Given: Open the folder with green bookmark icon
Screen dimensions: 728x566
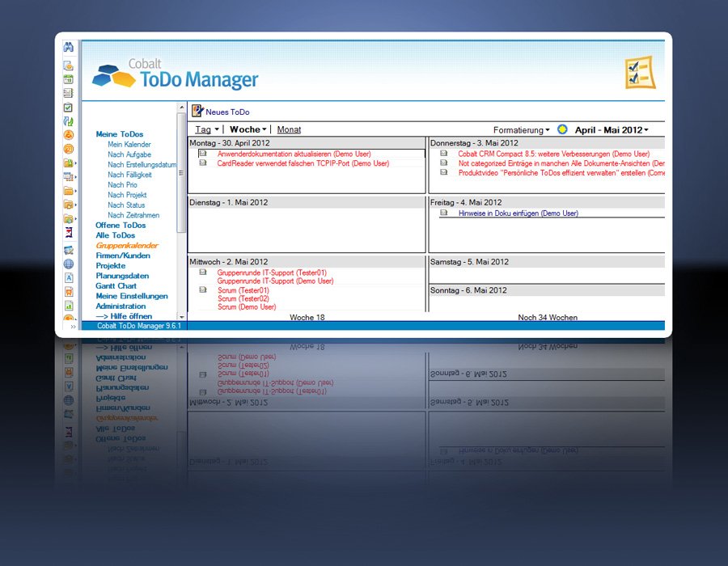Looking at the screenshot, I should (x=68, y=163).
